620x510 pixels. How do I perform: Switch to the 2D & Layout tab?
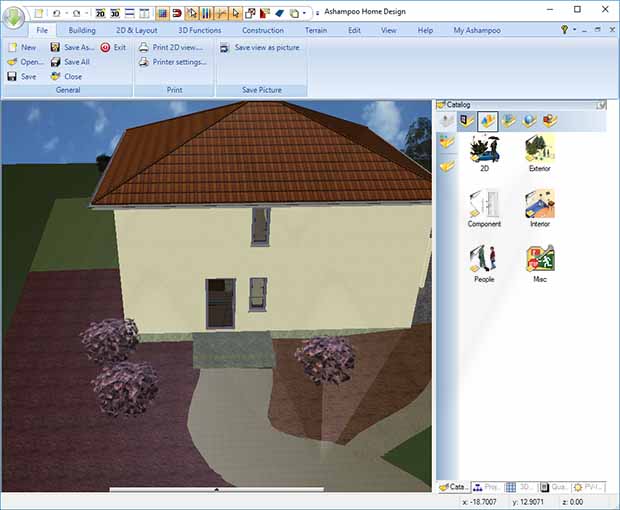(136, 30)
